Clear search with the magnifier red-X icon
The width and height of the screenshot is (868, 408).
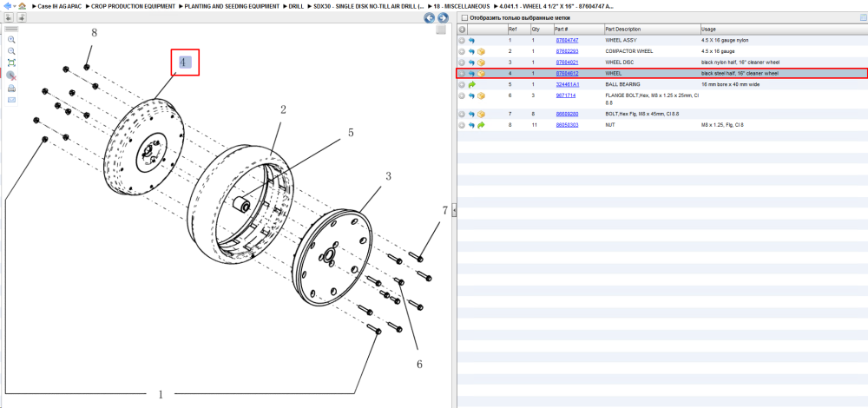point(11,76)
